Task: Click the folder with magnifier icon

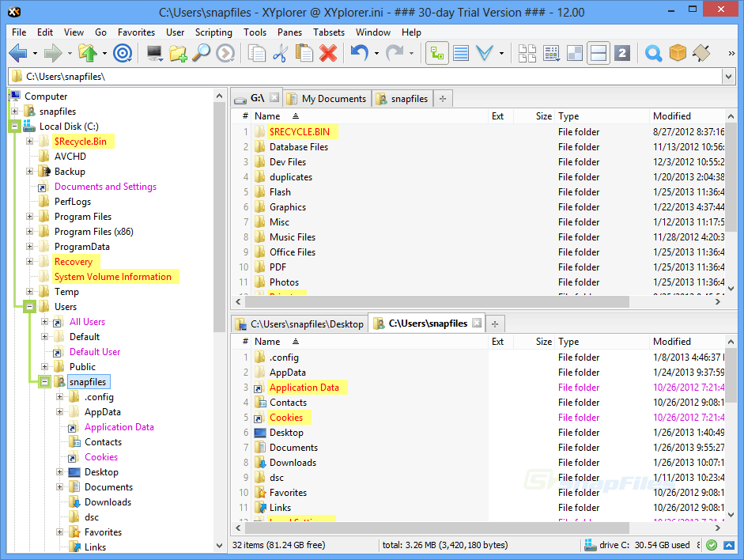Action: coord(201,53)
